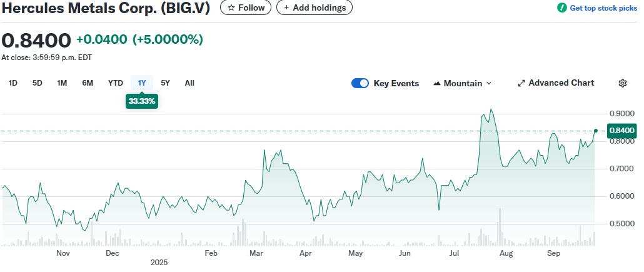Open the Advanced Chart view
This screenshot has height=272, width=644.
pyautogui.click(x=556, y=83)
